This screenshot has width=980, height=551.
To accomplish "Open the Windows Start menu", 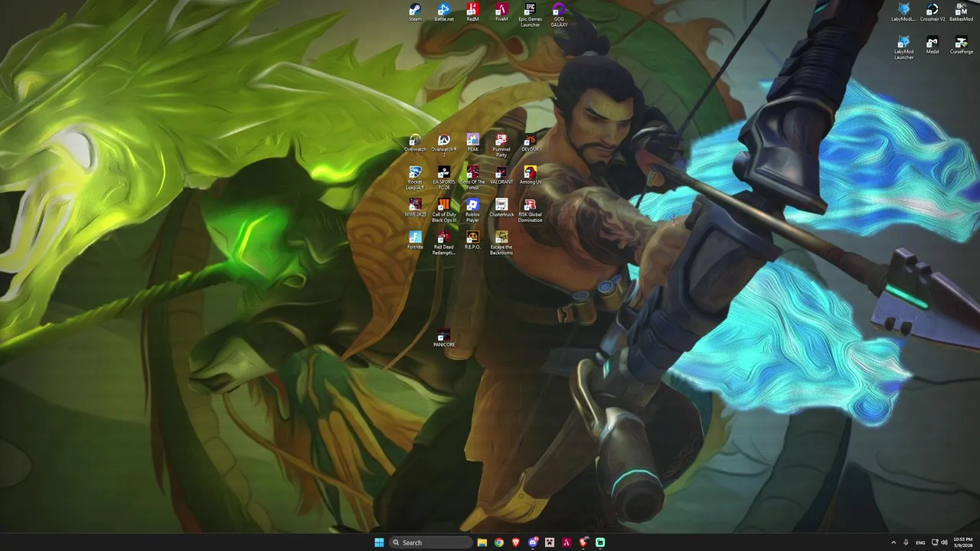I will [x=379, y=543].
